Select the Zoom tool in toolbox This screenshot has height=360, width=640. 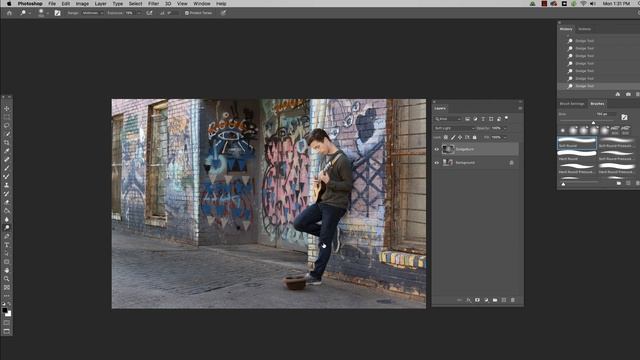click(x=7, y=279)
